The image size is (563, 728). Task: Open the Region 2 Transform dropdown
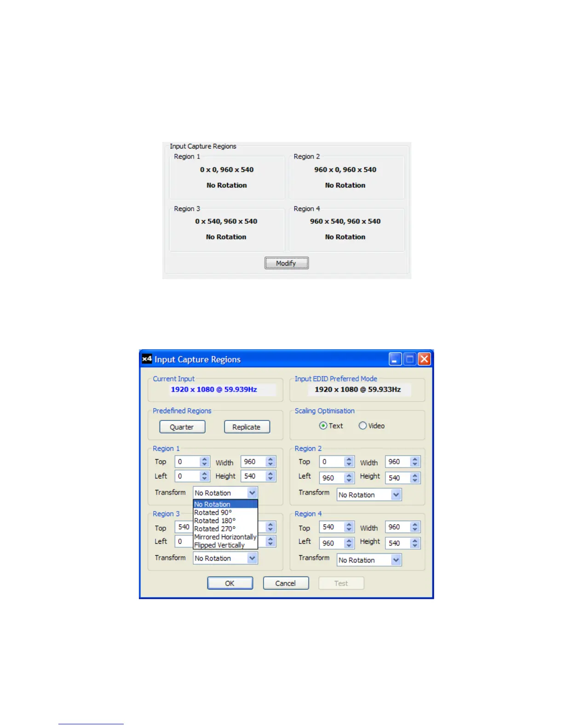(x=369, y=495)
